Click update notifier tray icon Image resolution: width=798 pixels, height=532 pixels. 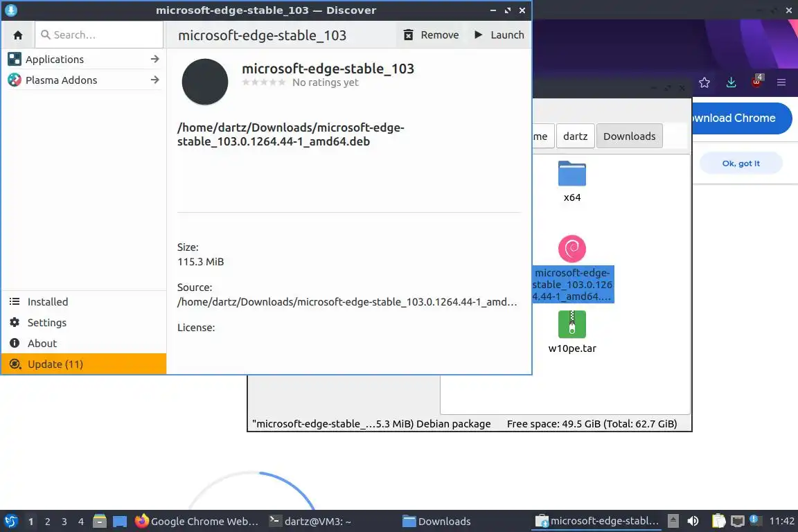tap(755, 520)
